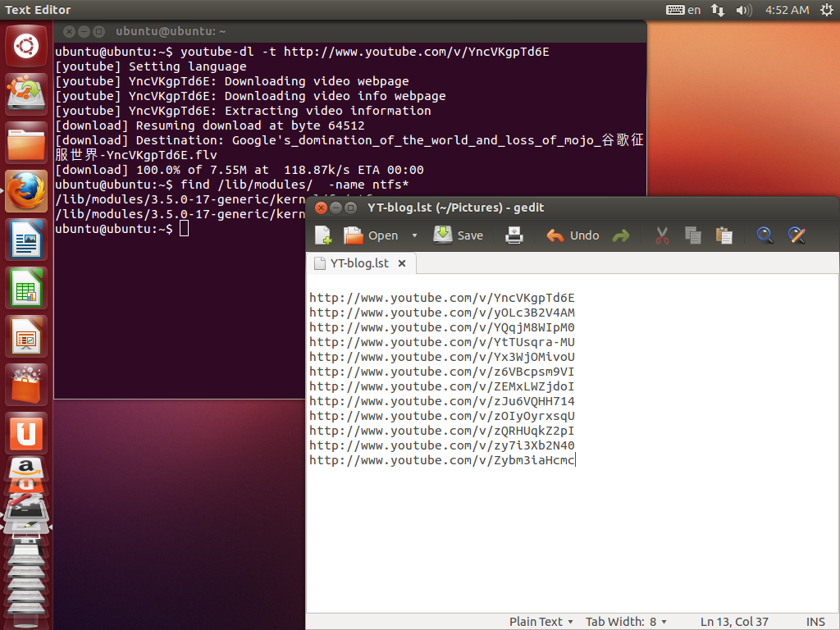This screenshot has height=630, width=840.
Task: Expand the recent files dropdown arrow next to Open
Action: pos(414,235)
